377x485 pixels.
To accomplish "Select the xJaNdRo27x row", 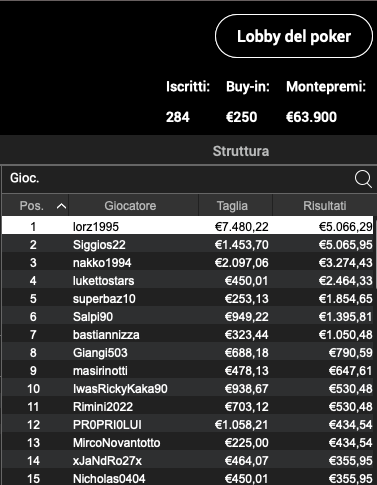I will [188, 461].
